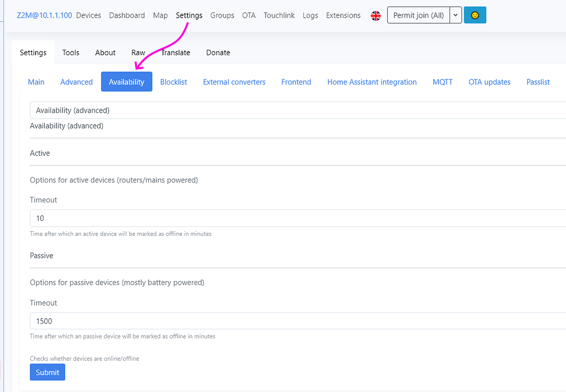Submit the availability settings
Image resolution: width=566 pixels, height=392 pixels.
pos(47,372)
